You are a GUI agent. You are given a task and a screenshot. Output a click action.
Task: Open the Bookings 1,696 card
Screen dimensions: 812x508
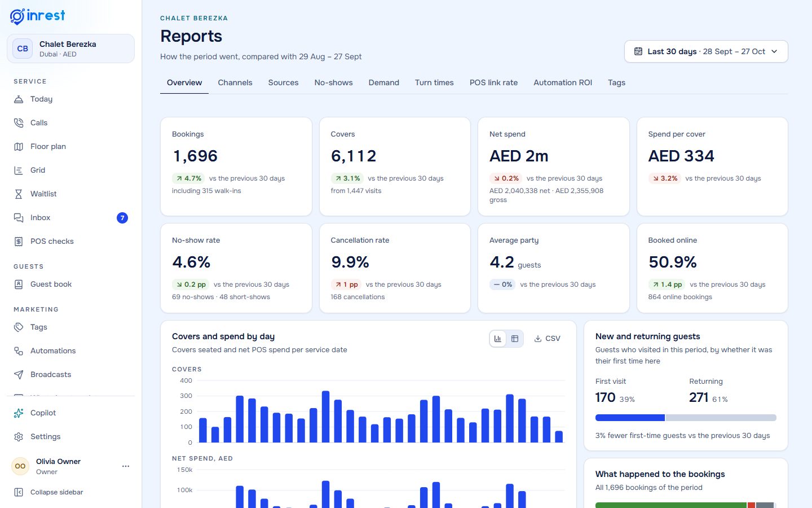point(236,167)
